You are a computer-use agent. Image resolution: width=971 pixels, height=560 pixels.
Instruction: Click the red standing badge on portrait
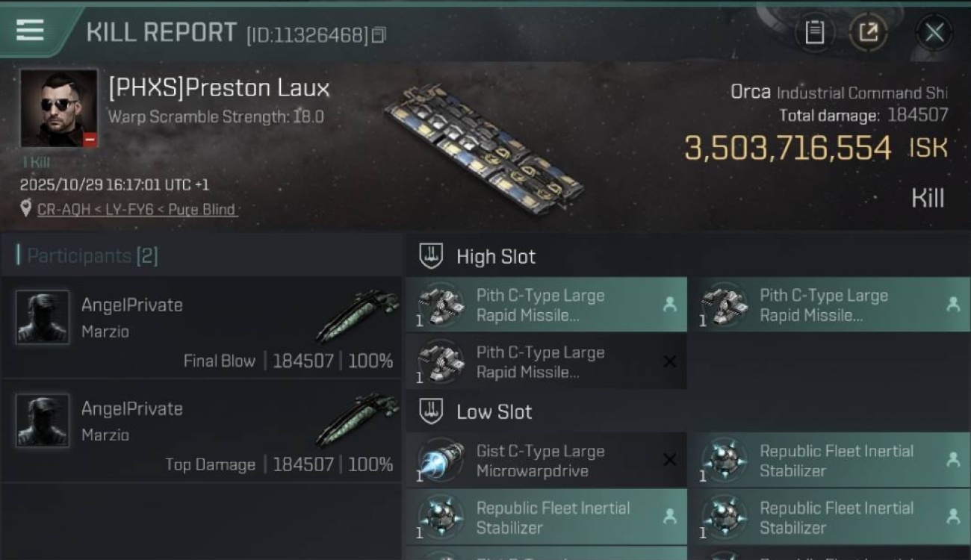90,140
